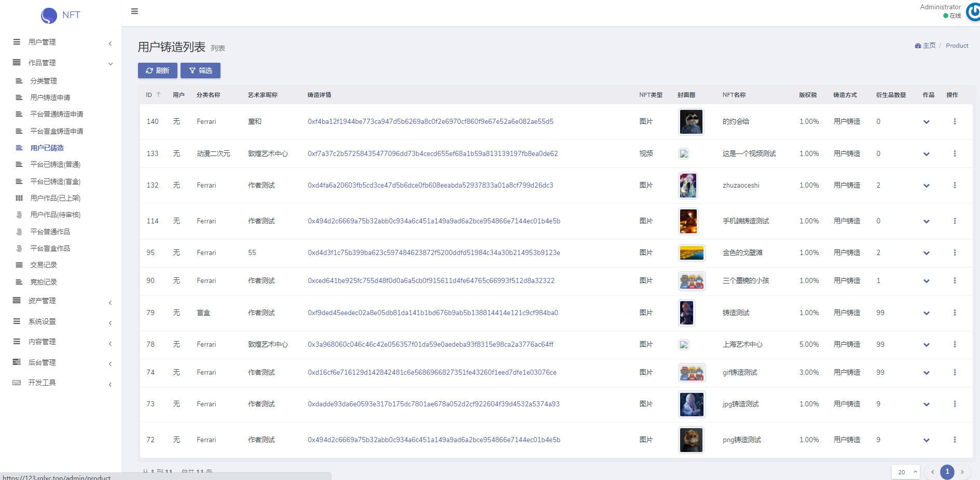Open three-dot actions for row 72

point(954,440)
